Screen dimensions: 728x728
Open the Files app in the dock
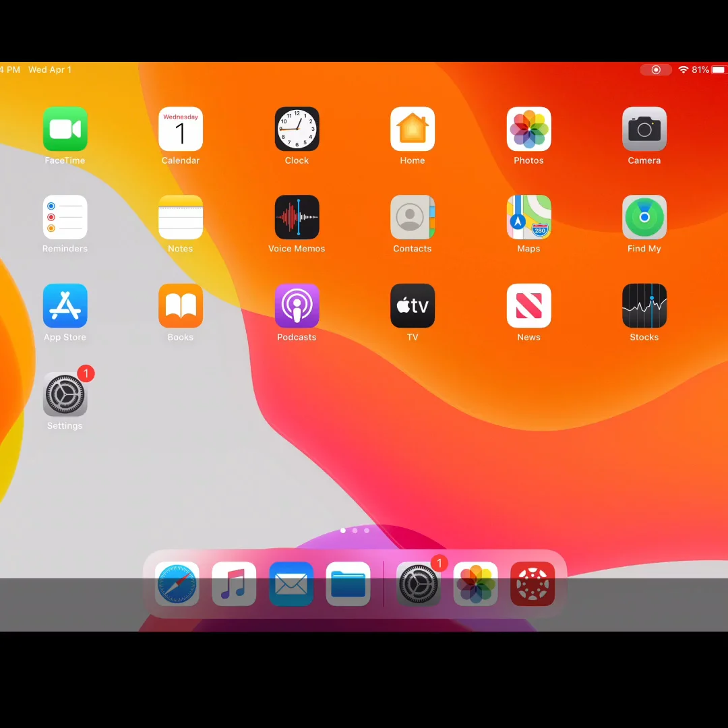point(348,584)
